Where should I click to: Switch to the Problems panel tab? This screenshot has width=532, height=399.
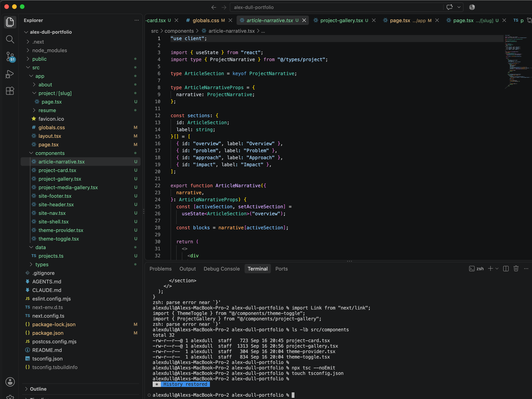(160, 269)
